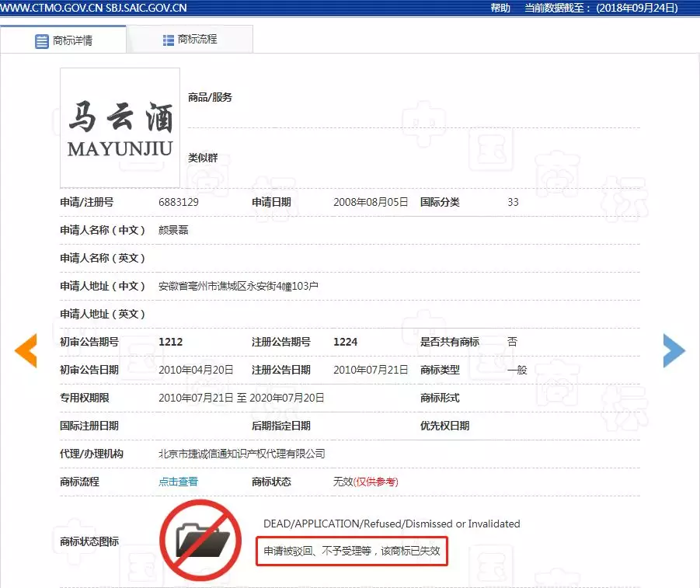The height and width of the screenshot is (588, 700).
Task: Click the agency name 北京市捷诚信通知识产权代理有限公司
Action: [242, 454]
